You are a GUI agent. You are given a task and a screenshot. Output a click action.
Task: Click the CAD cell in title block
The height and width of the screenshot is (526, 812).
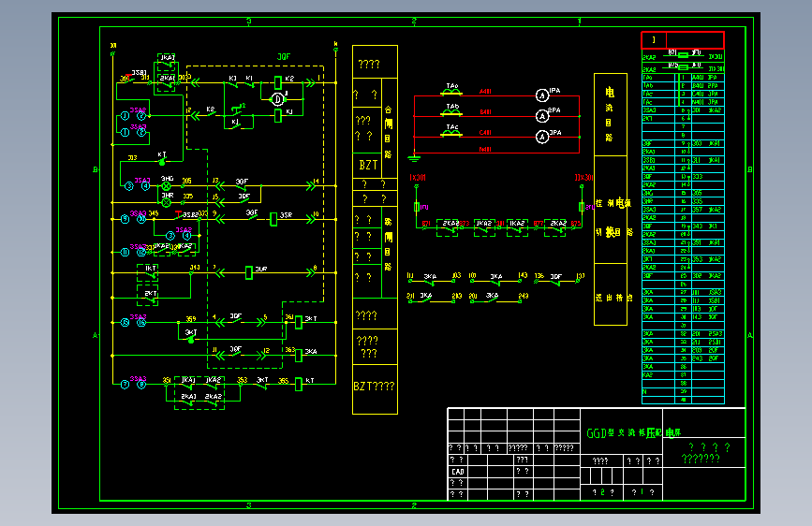coord(458,472)
